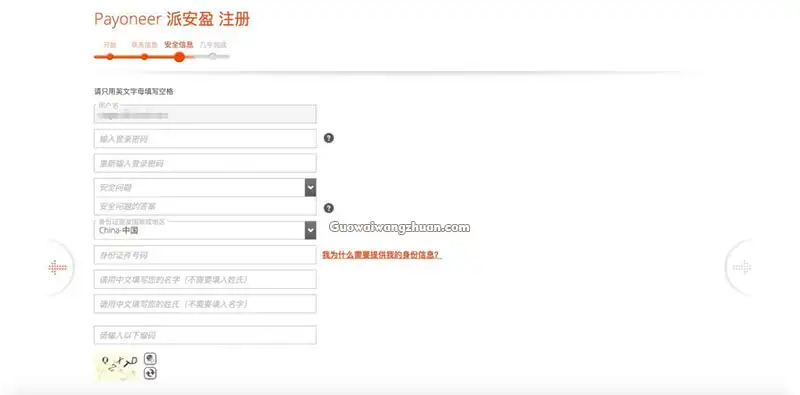The image size is (800, 395).
Task: Focus the captcha code entry field
Action: 205,335
